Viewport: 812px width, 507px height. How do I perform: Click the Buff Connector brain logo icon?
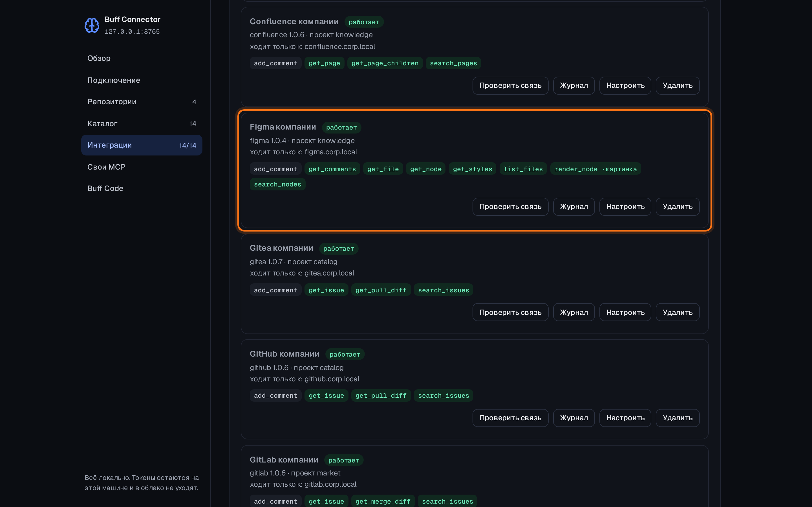point(92,25)
